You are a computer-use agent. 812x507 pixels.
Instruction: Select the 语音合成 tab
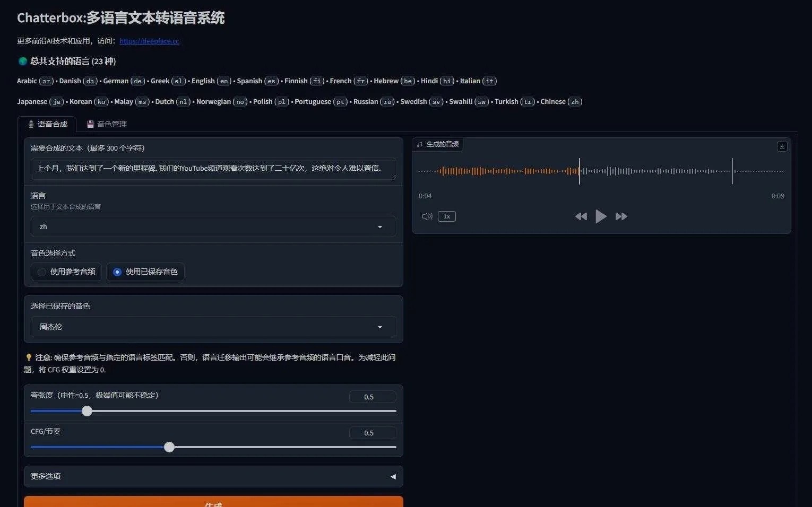click(x=47, y=124)
